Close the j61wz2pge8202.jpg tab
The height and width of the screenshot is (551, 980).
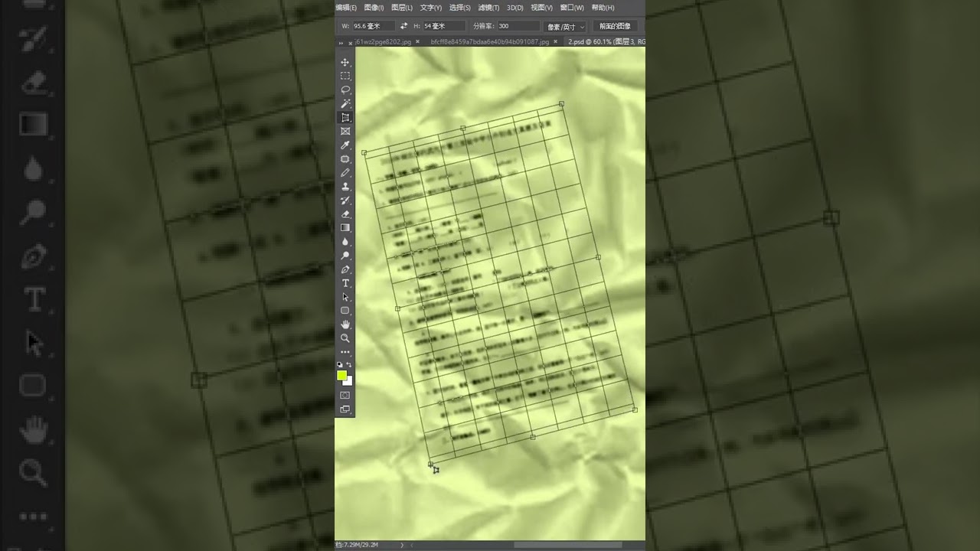click(x=417, y=41)
